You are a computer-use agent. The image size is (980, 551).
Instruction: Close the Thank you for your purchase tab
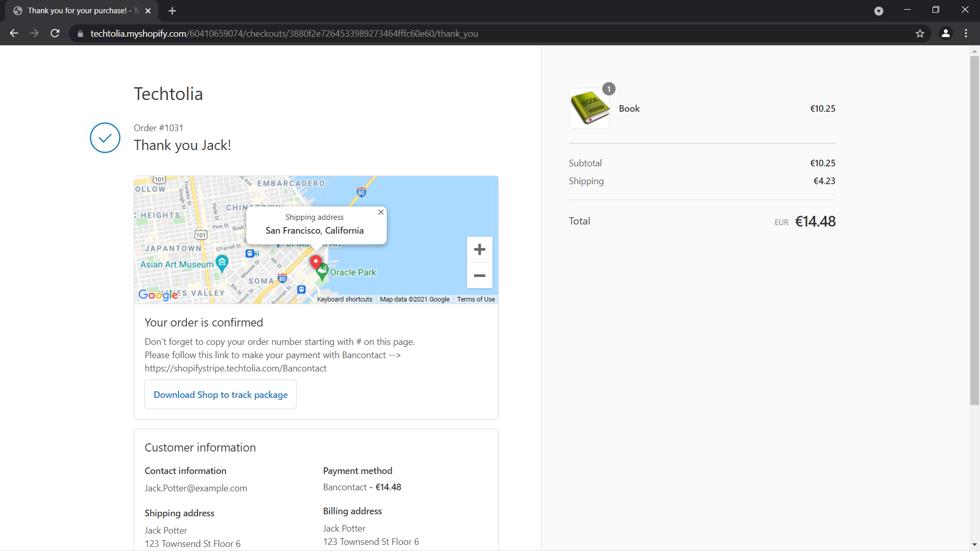point(148,11)
